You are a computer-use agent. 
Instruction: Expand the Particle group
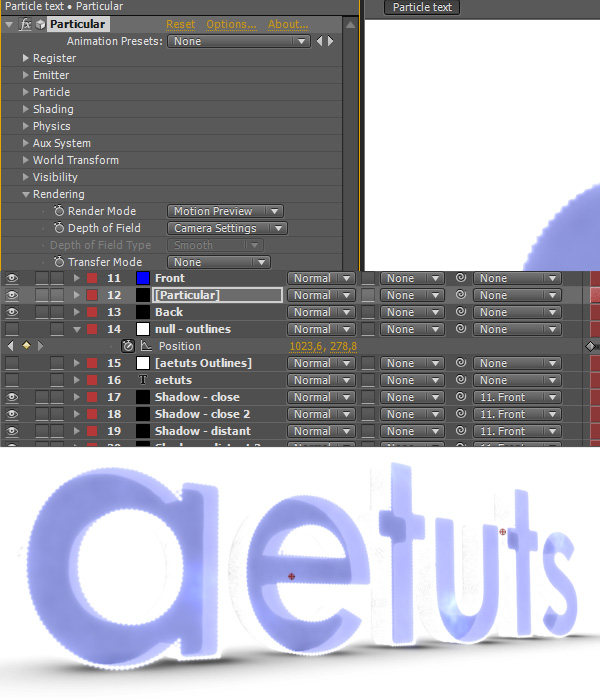25,92
